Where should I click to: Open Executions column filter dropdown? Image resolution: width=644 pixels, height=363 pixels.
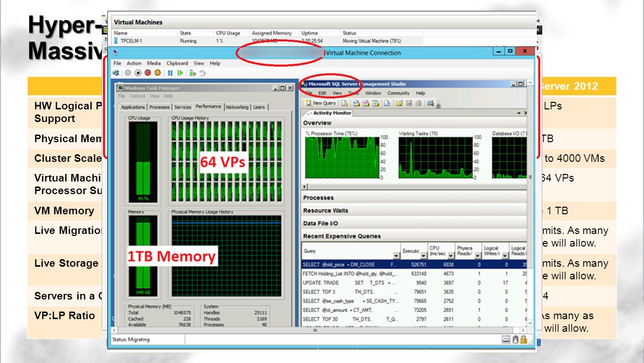pos(423,256)
